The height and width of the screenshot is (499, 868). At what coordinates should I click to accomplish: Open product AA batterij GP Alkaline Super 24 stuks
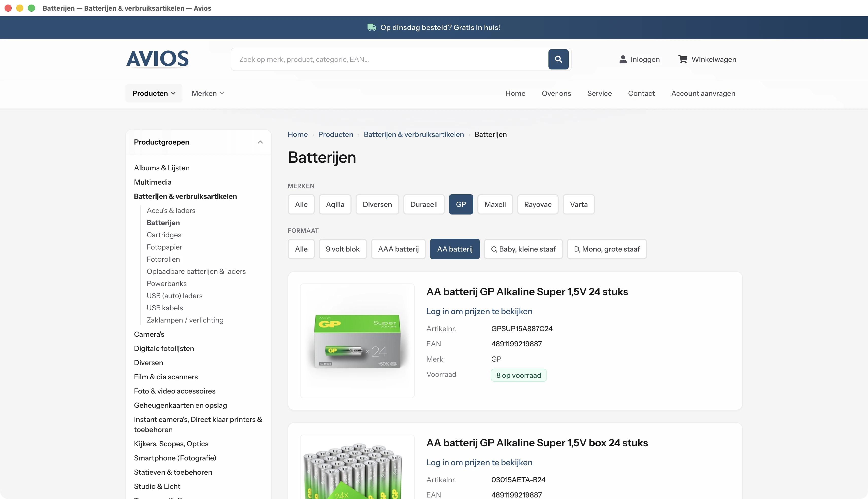click(x=527, y=292)
